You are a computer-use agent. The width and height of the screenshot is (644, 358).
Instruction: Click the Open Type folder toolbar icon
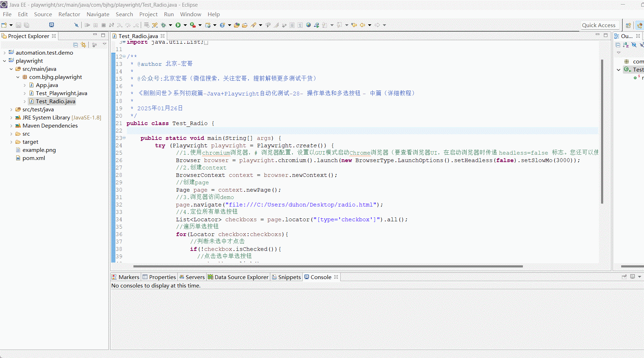click(237, 25)
